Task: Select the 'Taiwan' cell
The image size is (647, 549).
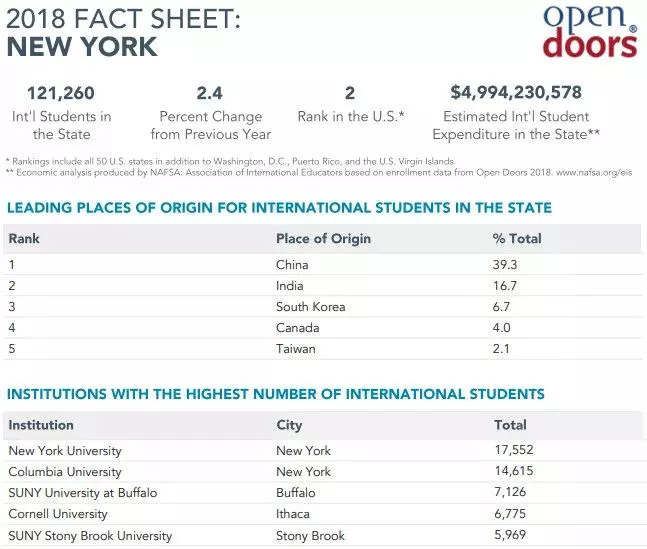Action: tap(296, 349)
